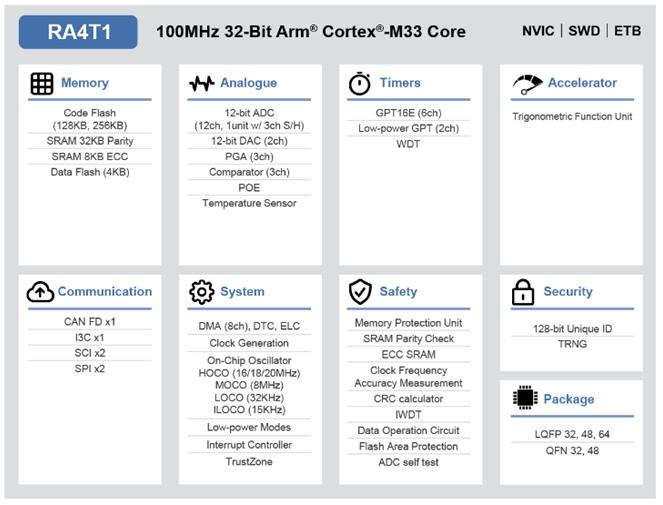Click the ETB label in header

(x=627, y=31)
